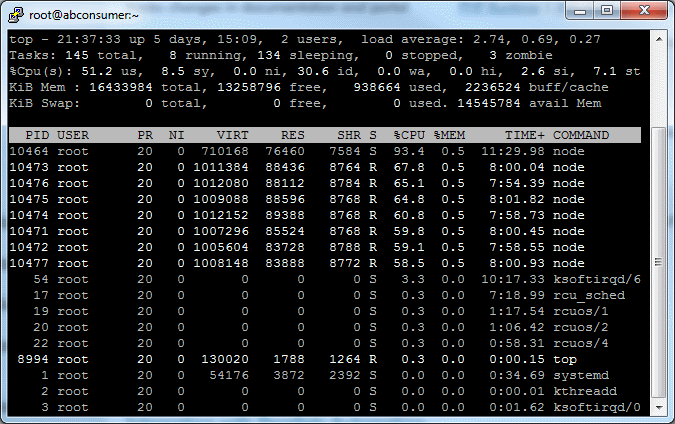Click the 8788 SHR value
The height and width of the screenshot is (424, 675).
pos(345,248)
